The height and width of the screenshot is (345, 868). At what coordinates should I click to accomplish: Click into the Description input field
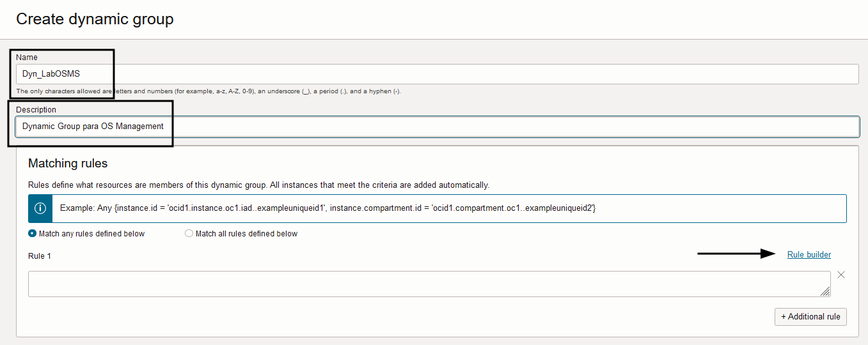tap(437, 126)
